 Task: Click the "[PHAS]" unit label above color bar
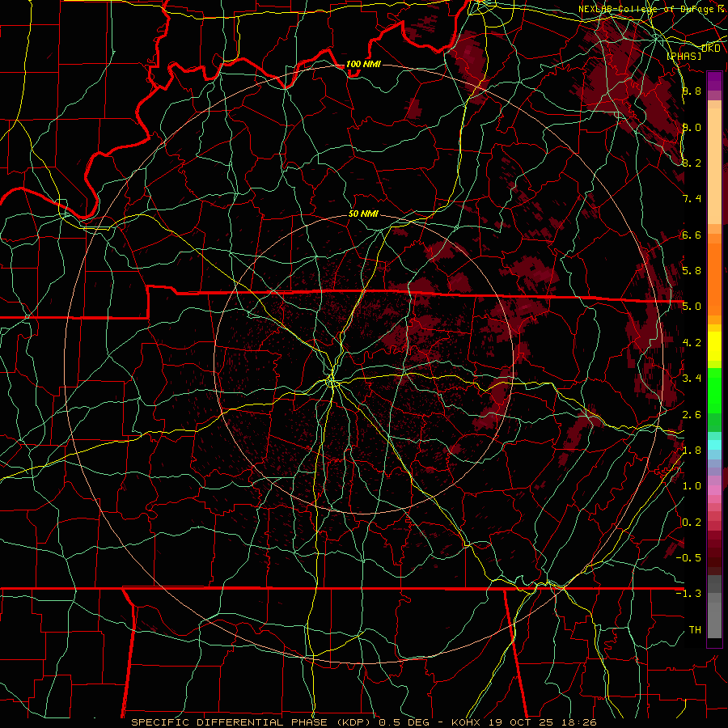(684, 56)
